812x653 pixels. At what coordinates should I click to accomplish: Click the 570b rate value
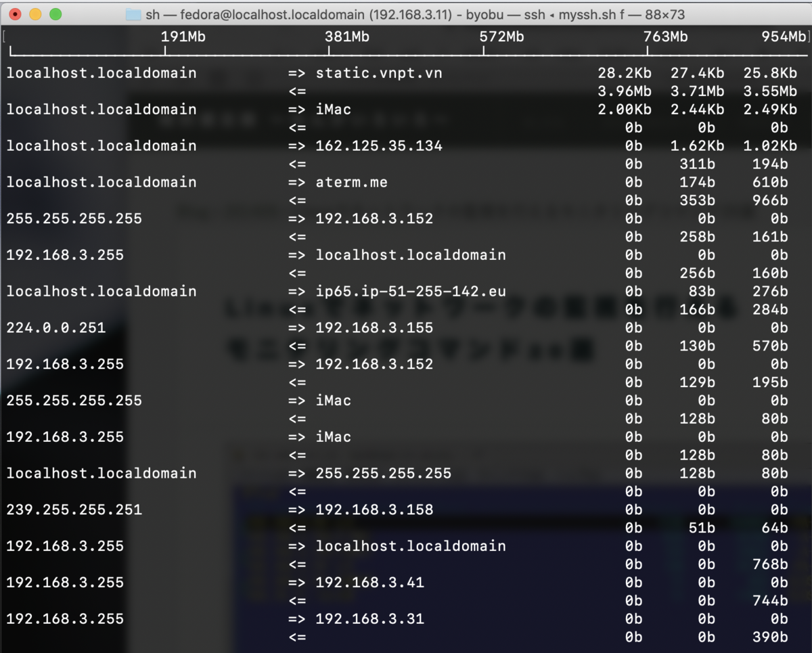tap(770, 346)
